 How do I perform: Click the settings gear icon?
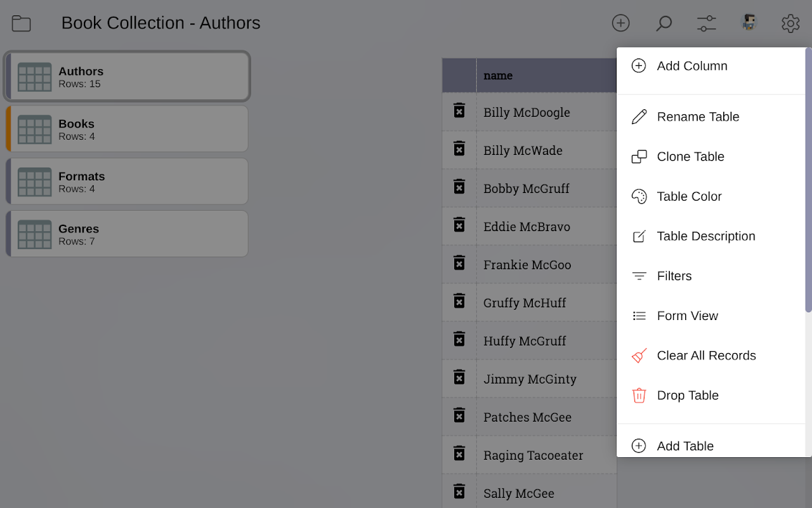790,23
